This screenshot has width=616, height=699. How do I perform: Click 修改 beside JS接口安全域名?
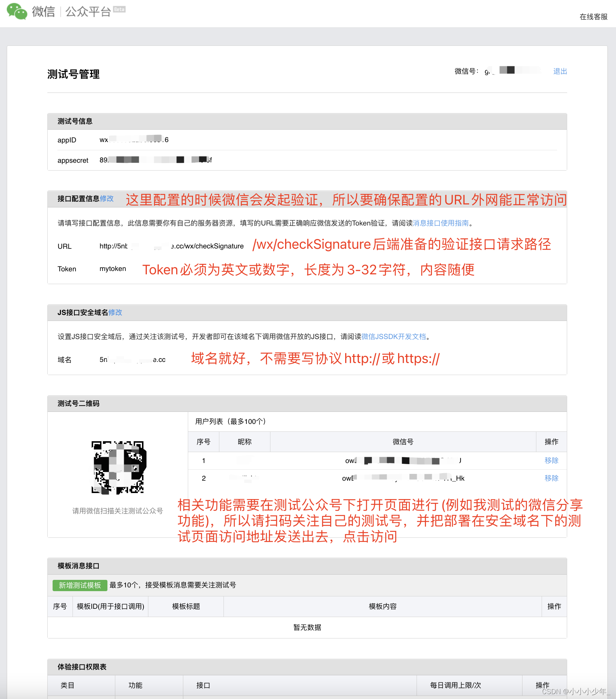coord(115,312)
